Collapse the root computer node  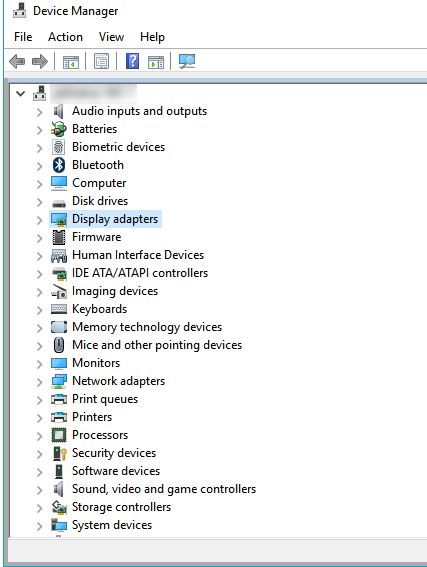[21, 94]
